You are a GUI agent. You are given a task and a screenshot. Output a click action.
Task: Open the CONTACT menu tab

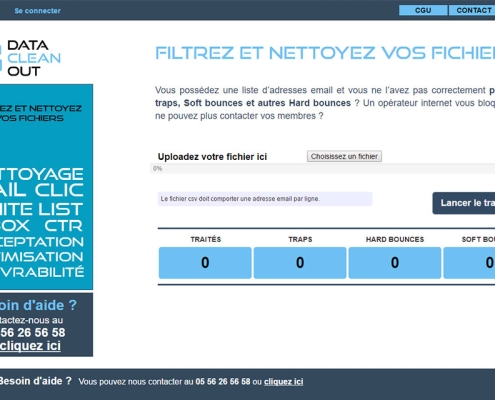coord(472,10)
